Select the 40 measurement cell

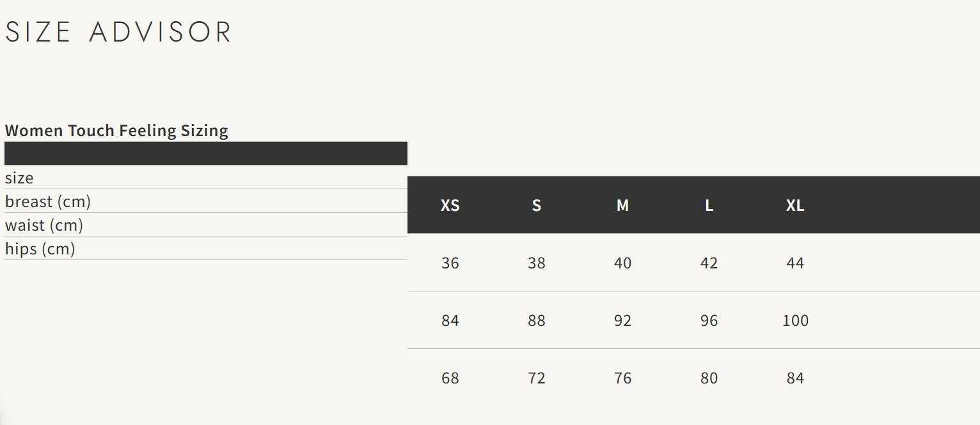[x=622, y=263]
